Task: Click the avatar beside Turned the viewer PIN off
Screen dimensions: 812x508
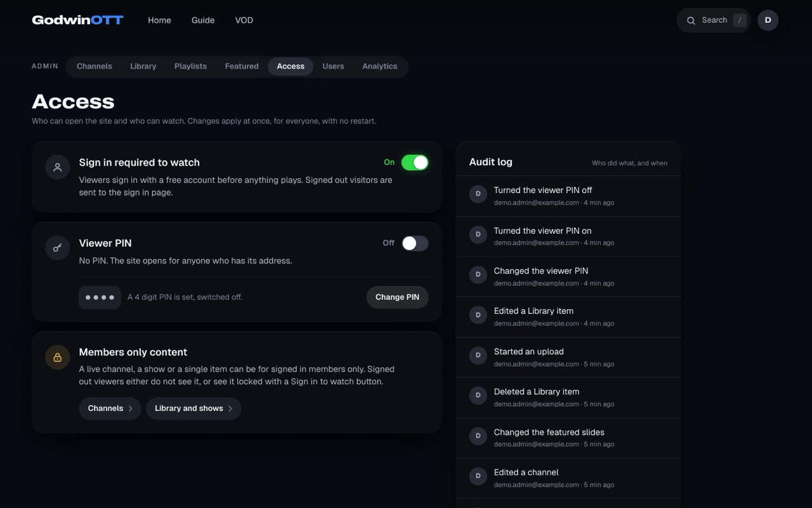Action: [x=478, y=194]
